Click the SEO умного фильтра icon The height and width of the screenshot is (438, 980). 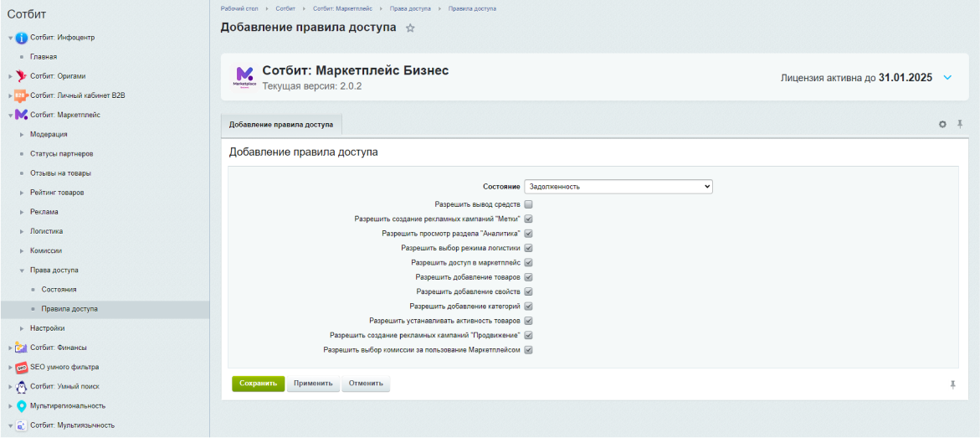pos(21,367)
